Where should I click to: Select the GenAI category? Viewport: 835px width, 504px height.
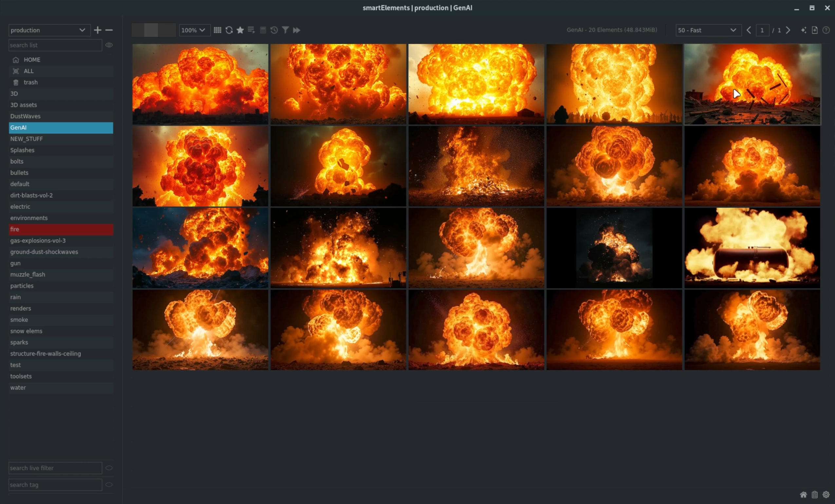pos(61,128)
